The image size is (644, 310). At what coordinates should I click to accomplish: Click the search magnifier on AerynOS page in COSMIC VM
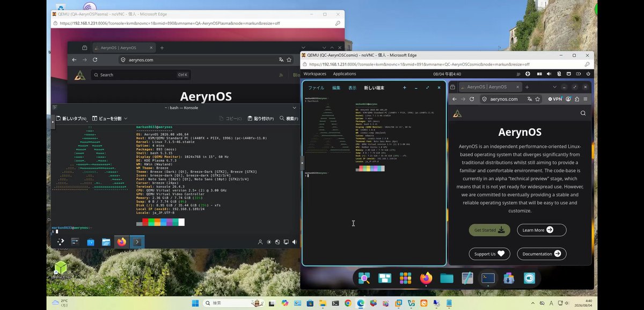click(583, 113)
